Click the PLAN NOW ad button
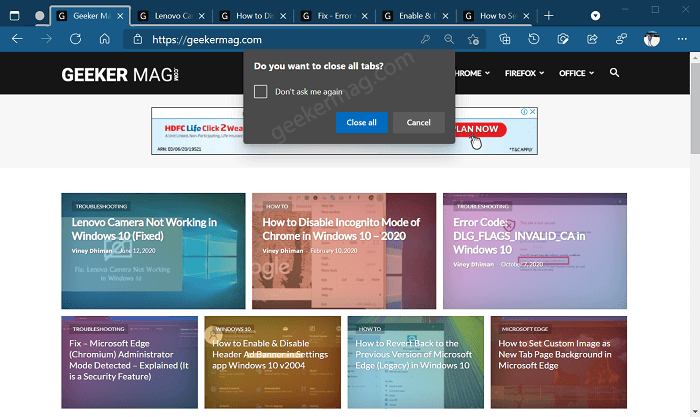 (x=480, y=129)
